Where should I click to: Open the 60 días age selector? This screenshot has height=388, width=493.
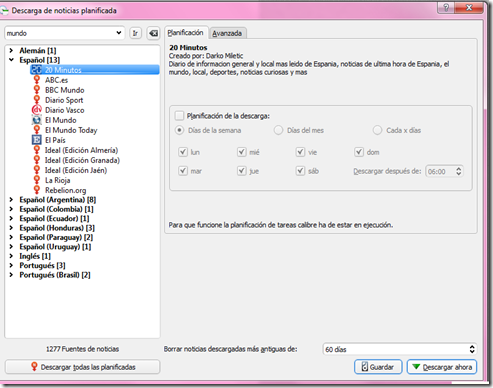coord(400,349)
